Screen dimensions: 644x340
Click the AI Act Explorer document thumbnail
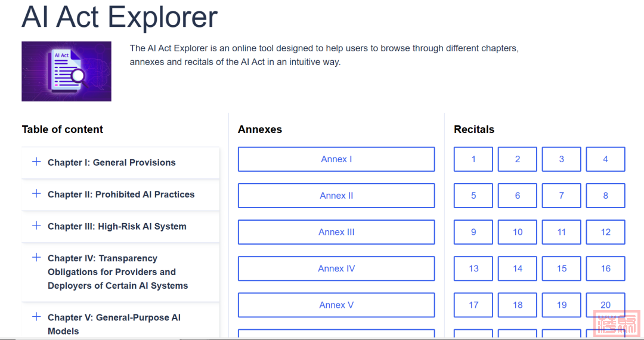coord(66,71)
